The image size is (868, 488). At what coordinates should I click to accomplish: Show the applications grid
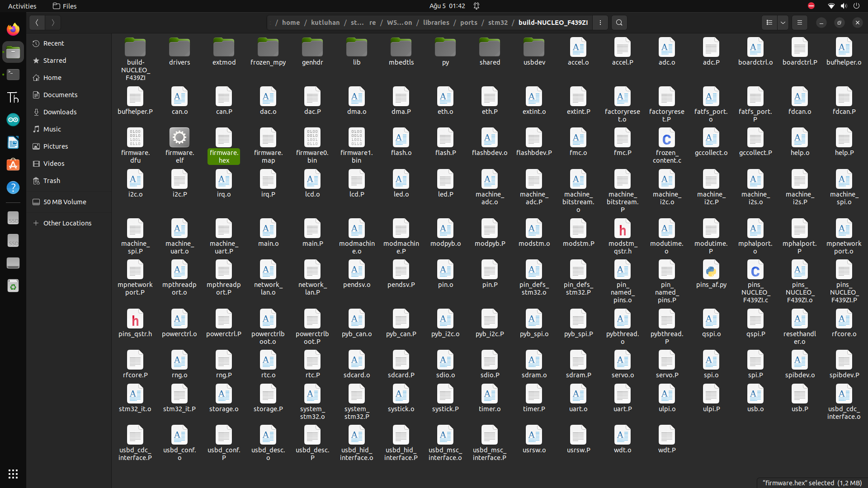[13, 474]
